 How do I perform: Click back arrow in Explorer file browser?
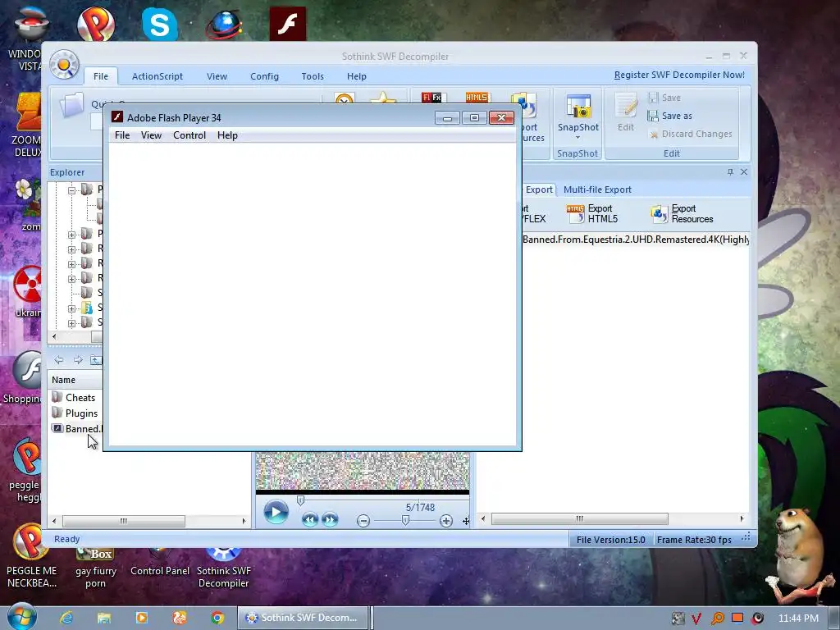58,360
